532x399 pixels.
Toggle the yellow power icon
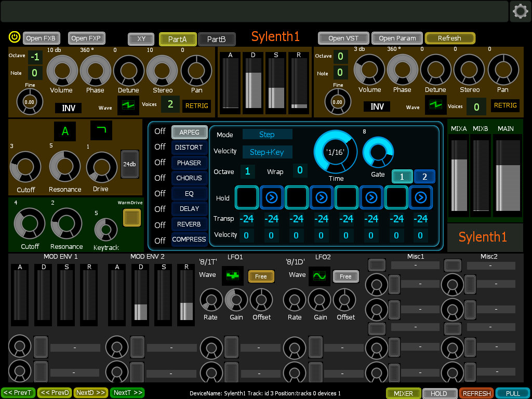[15, 37]
